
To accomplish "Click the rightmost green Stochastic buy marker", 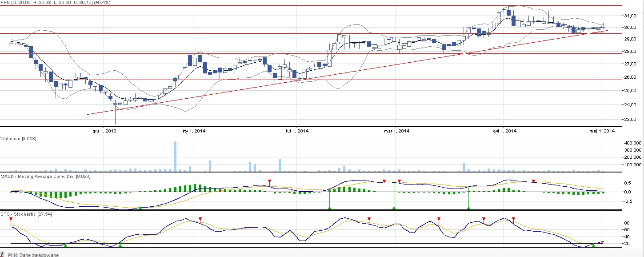I will [593, 245].
